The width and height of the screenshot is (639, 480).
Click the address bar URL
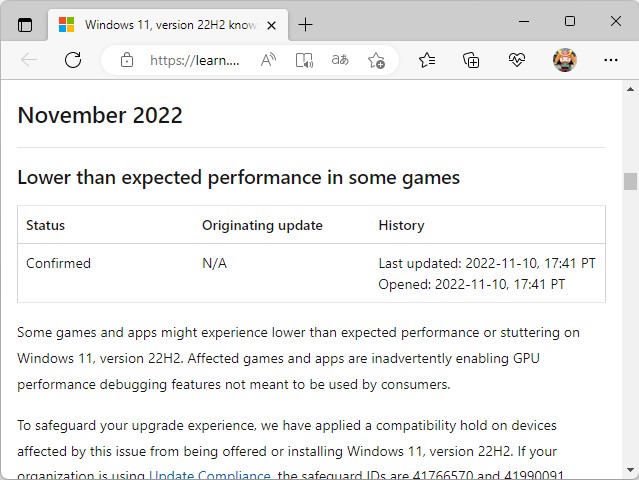coord(195,60)
